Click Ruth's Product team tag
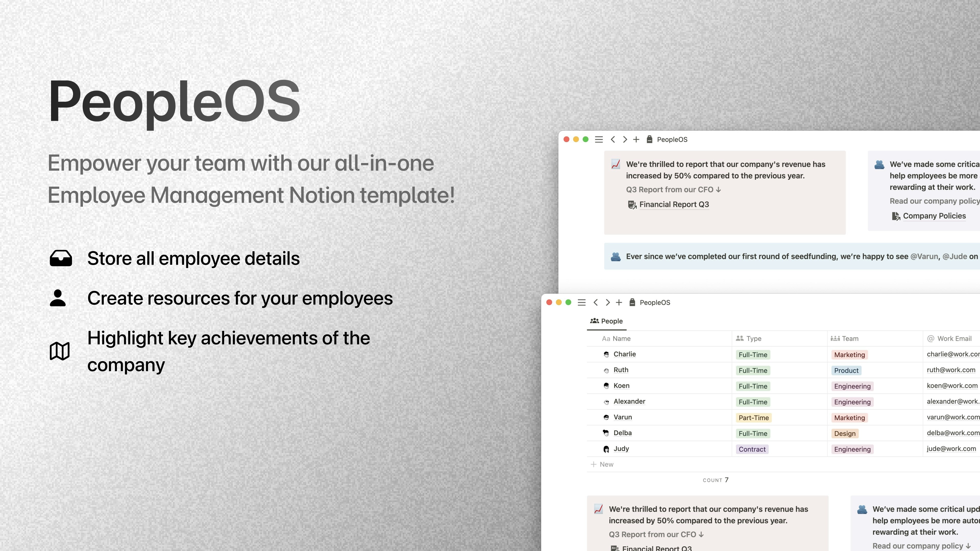The width and height of the screenshot is (980, 551). pyautogui.click(x=847, y=371)
